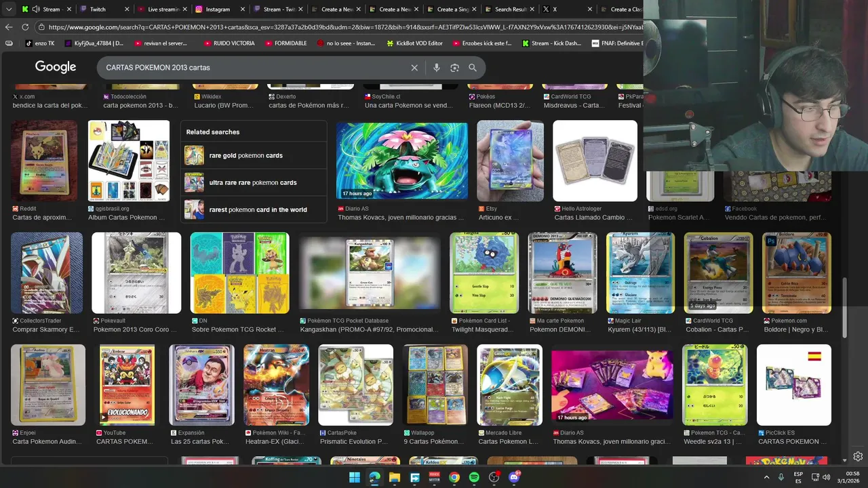Click the magnifier search submit icon
Screen dimensions: 868x488
click(x=473, y=68)
